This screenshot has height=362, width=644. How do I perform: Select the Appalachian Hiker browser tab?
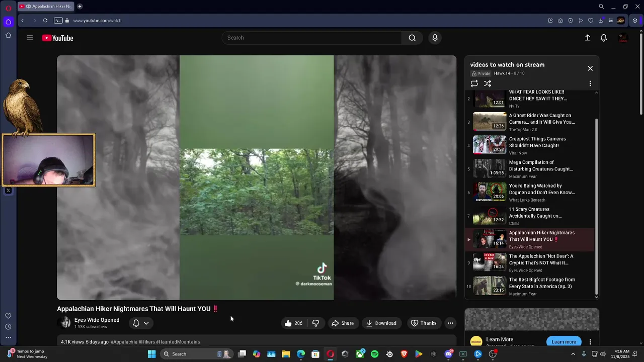(45, 7)
